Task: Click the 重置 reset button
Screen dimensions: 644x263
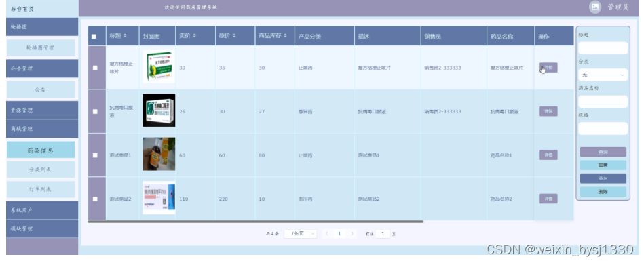Action: tap(603, 165)
